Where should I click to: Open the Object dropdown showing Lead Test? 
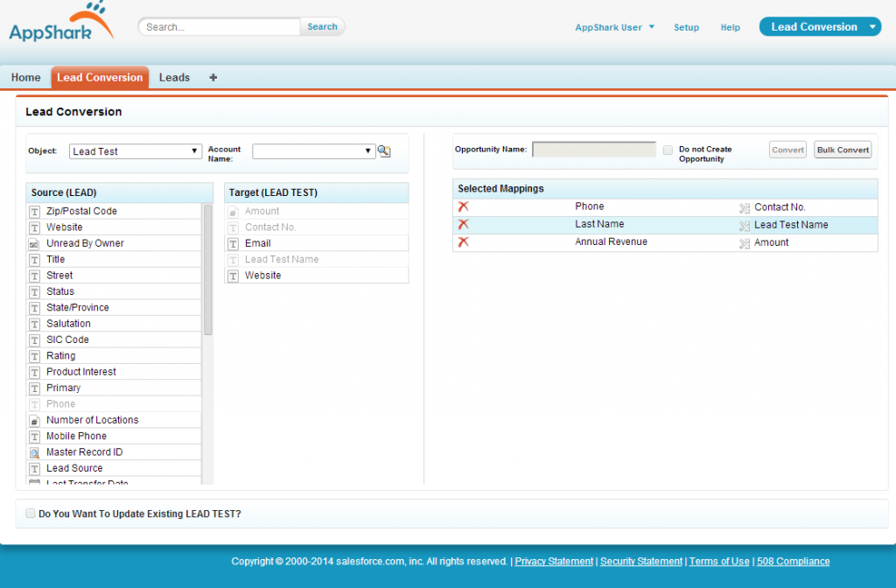136,151
